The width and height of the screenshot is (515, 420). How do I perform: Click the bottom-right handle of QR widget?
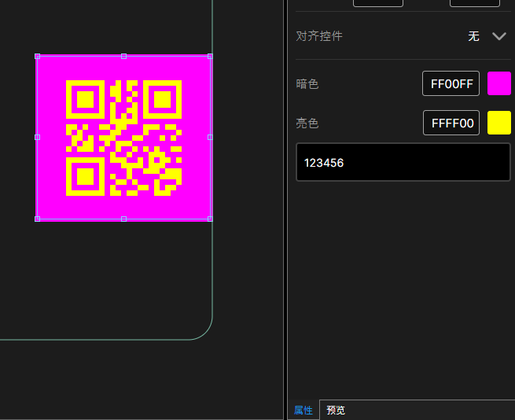(x=210, y=219)
